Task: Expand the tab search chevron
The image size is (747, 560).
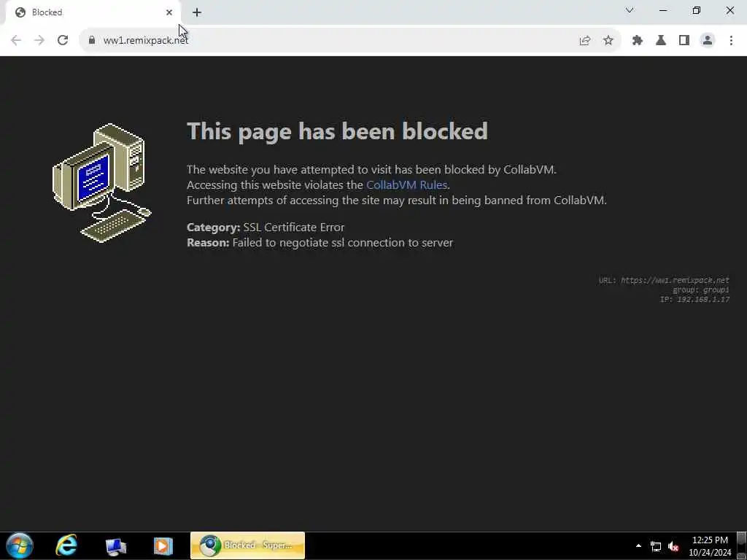Action: tap(630, 10)
